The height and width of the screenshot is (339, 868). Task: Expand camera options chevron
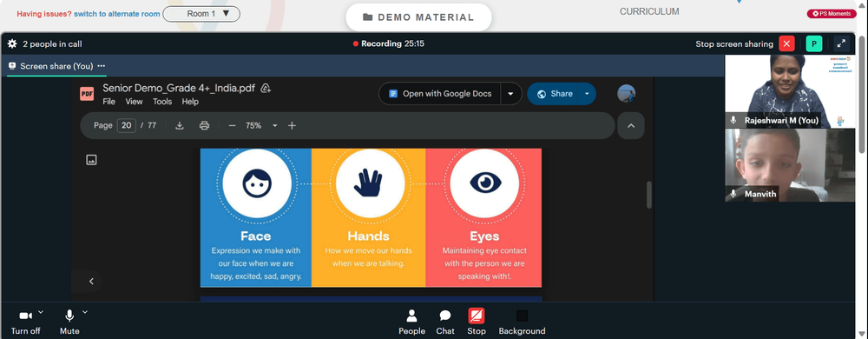coord(41,312)
